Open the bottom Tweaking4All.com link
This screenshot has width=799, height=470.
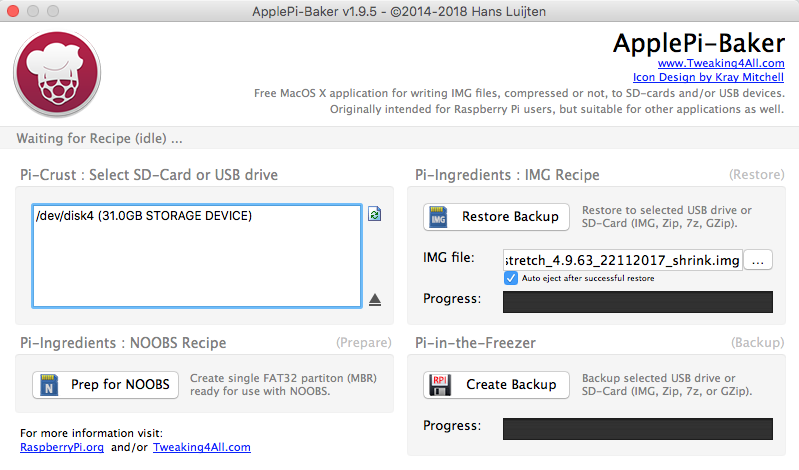coord(201,447)
